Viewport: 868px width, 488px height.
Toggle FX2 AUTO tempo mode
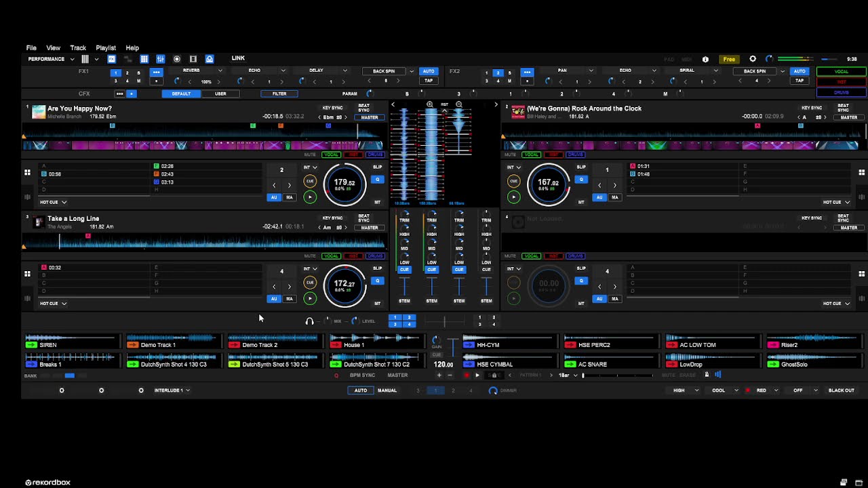(x=800, y=71)
